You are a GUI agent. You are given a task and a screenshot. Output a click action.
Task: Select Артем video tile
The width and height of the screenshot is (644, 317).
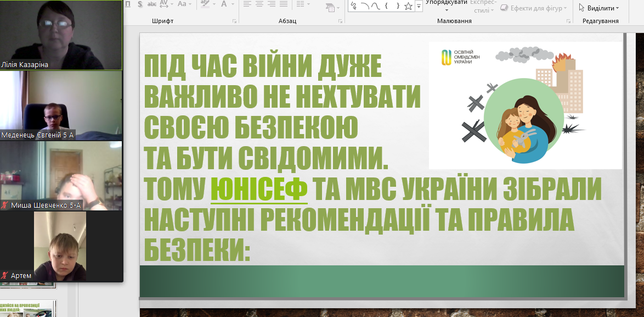tap(60, 246)
